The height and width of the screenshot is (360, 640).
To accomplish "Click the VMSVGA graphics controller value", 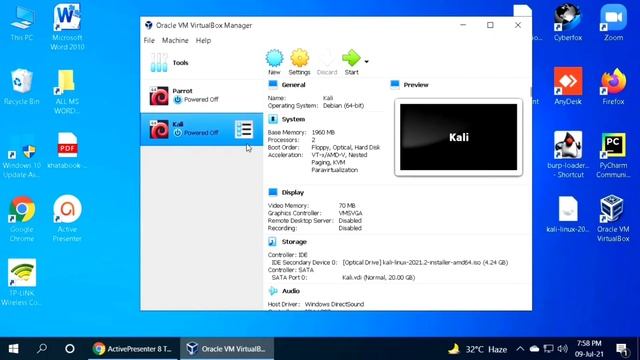I will pos(350,213).
